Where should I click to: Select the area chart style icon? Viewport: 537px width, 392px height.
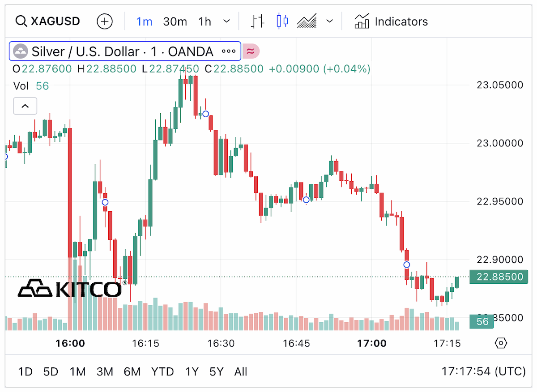307,21
